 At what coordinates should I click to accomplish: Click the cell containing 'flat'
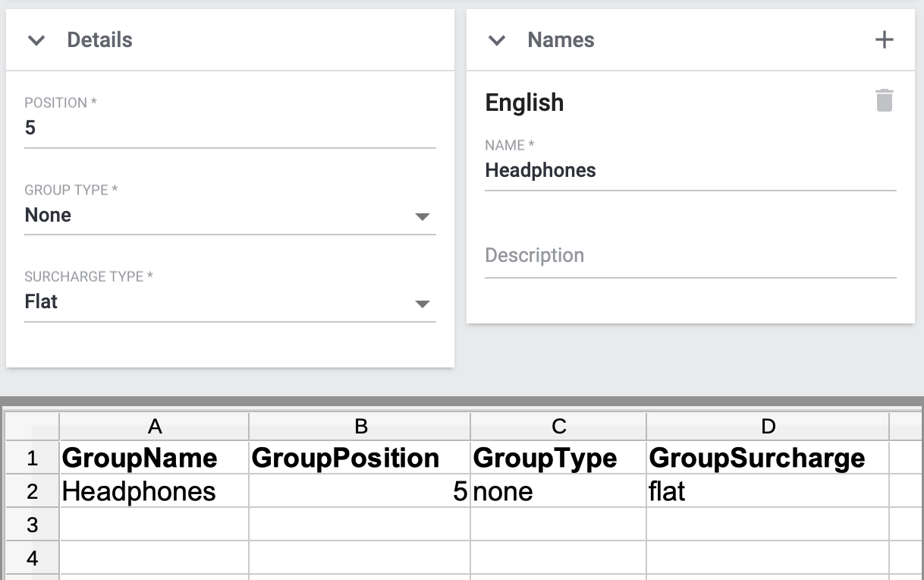click(x=767, y=492)
